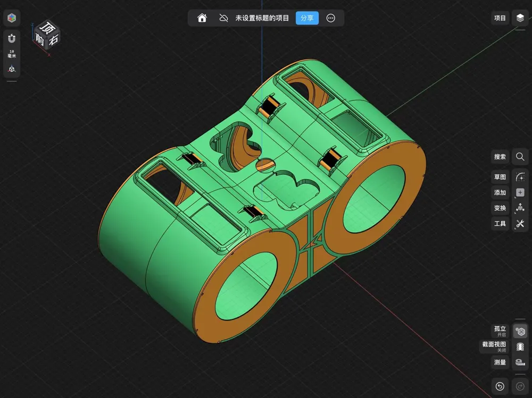Open the Items/Layers panel icon top right
Screen dimensions: 532x398
click(520, 18)
